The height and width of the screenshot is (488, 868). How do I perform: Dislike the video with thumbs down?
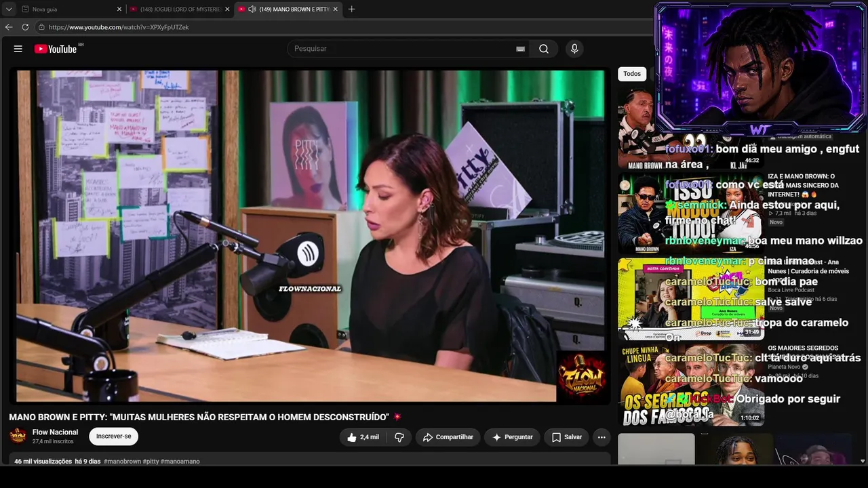pyautogui.click(x=399, y=437)
